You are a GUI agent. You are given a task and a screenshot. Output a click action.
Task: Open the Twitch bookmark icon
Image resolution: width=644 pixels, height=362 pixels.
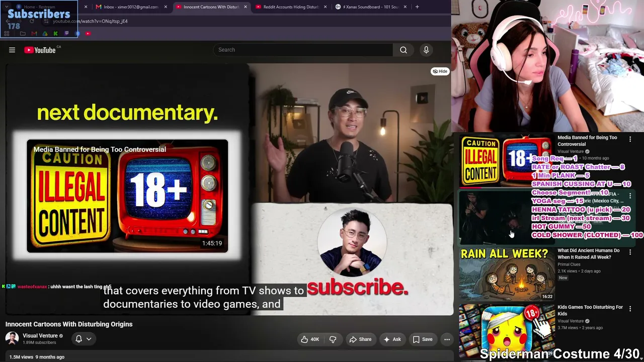[x=66, y=34]
